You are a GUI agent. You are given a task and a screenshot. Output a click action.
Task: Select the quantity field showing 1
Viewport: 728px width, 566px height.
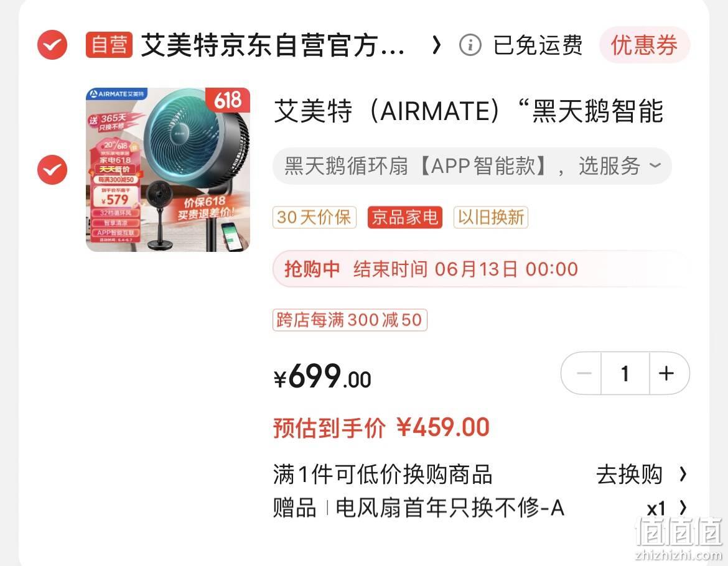point(625,373)
